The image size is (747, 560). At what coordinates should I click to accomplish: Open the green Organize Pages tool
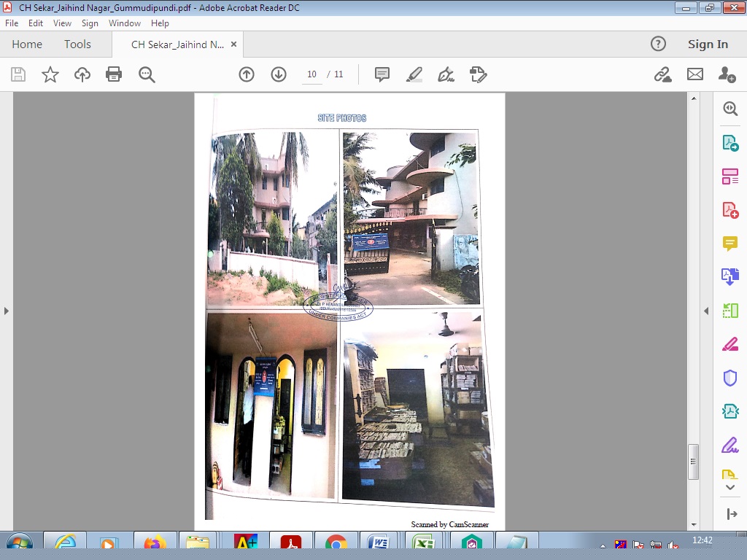point(729,311)
